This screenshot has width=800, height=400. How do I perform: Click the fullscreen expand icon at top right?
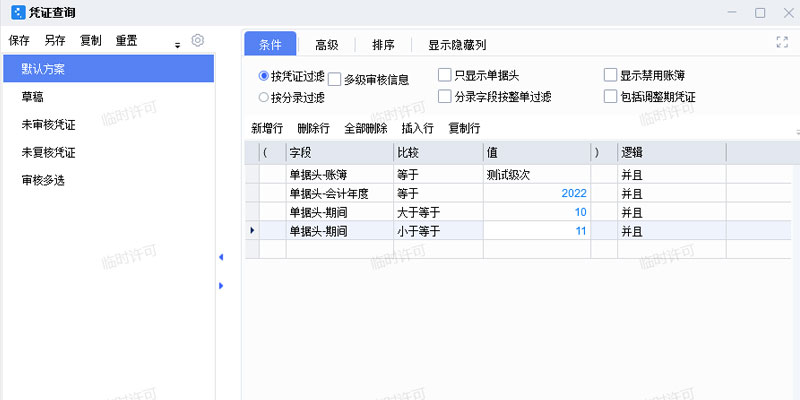782,43
